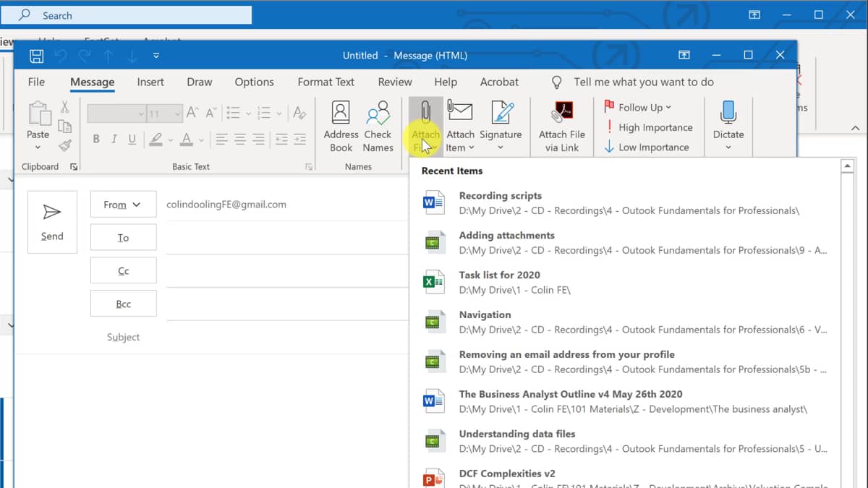Click the Save icon in the title bar

pyautogui.click(x=37, y=56)
